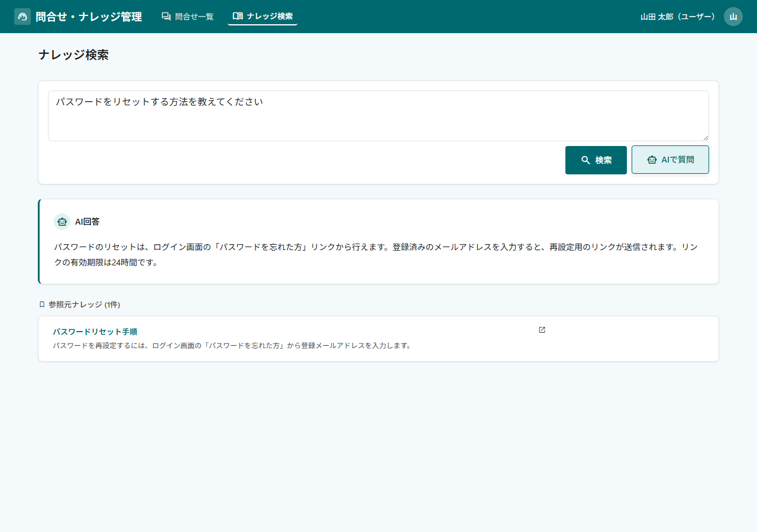The height and width of the screenshot is (532, 757).
Task: Open the パスワードリセット手順 knowledge link
Action: pos(95,332)
